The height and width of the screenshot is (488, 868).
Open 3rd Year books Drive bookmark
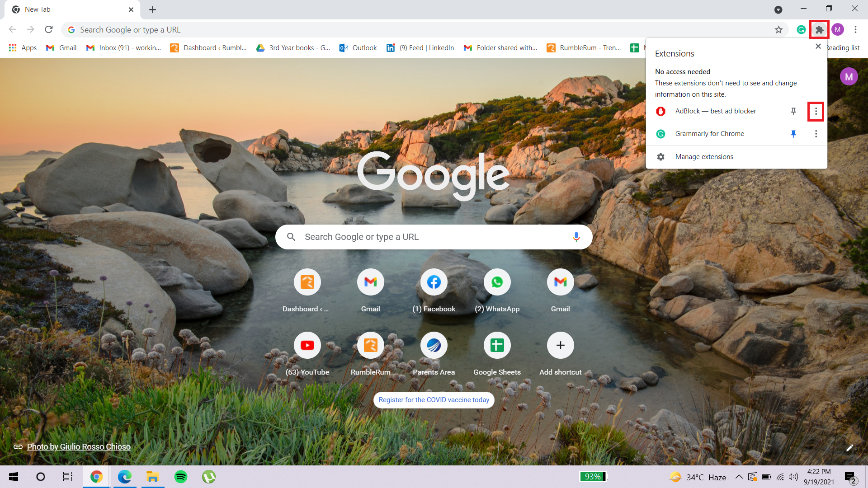pyautogui.click(x=293, y=48)
